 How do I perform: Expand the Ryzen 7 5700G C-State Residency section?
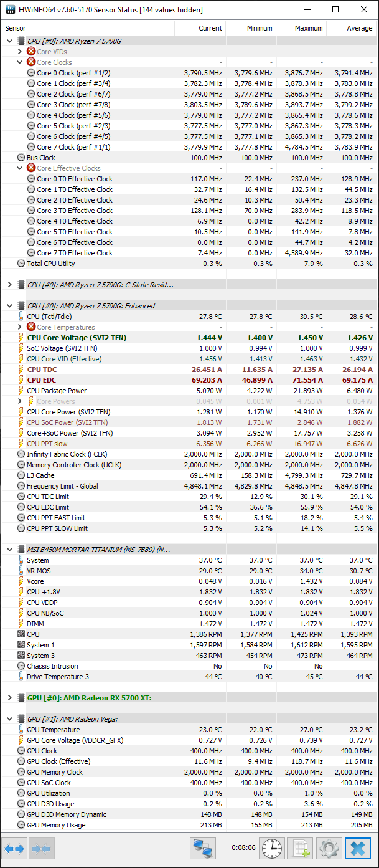[10, 285]
